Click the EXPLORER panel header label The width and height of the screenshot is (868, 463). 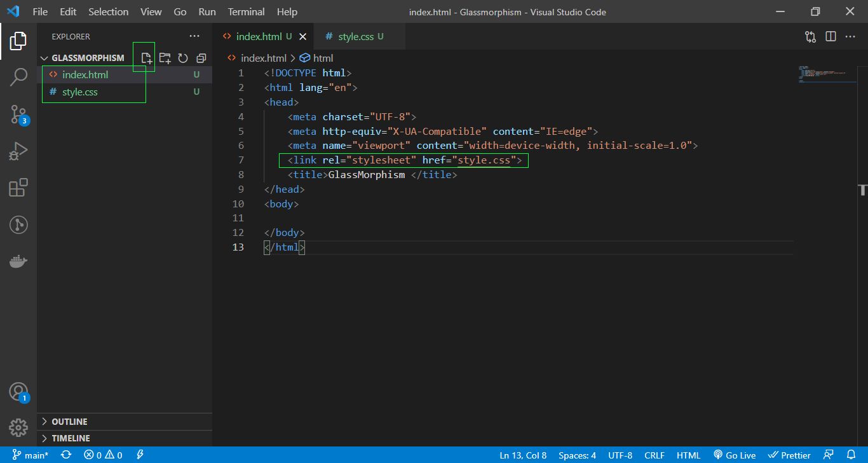[x=71, y=37]
